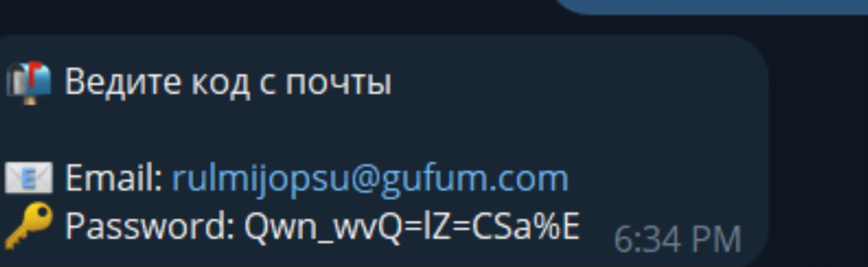Click the blank line inside the message bubble

coord(380,130)
